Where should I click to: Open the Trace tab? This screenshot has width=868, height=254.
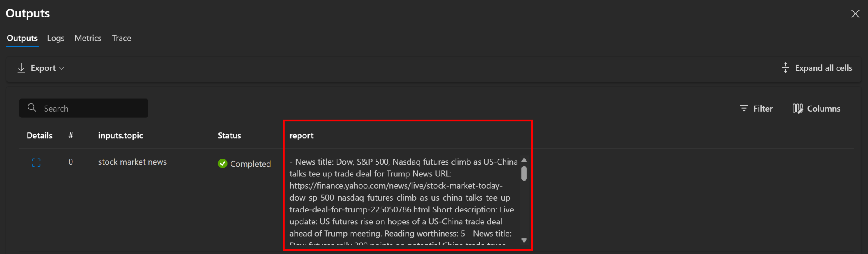pyautogui.click(x=122, y=38)
